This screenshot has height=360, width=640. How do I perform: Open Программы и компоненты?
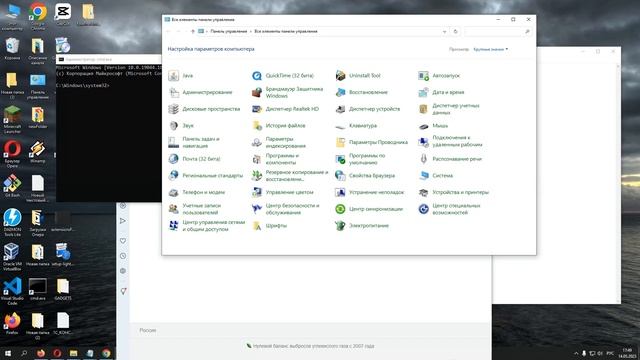click(276, 159)
